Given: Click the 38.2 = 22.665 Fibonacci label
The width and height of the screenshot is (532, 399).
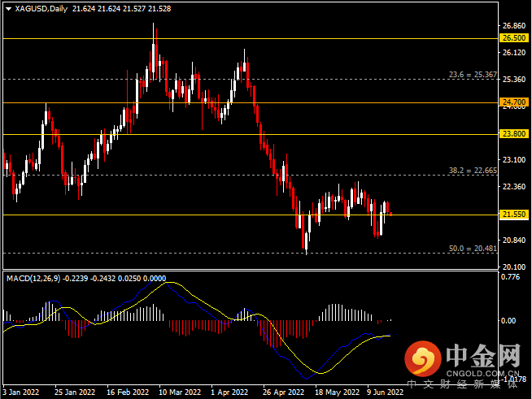Looking at the screenshot, I should pyautogui.click(x=473, y=171).
